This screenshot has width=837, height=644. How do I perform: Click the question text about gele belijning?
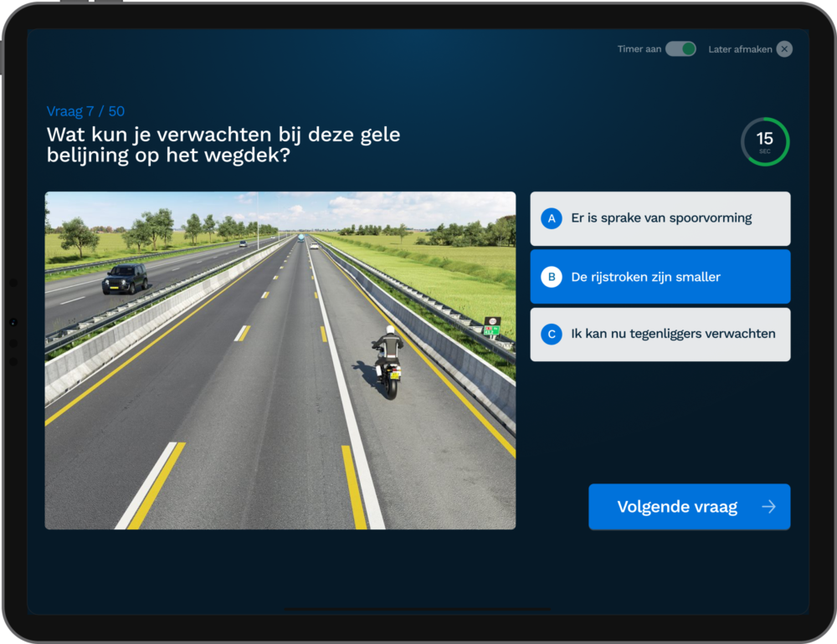222,144
